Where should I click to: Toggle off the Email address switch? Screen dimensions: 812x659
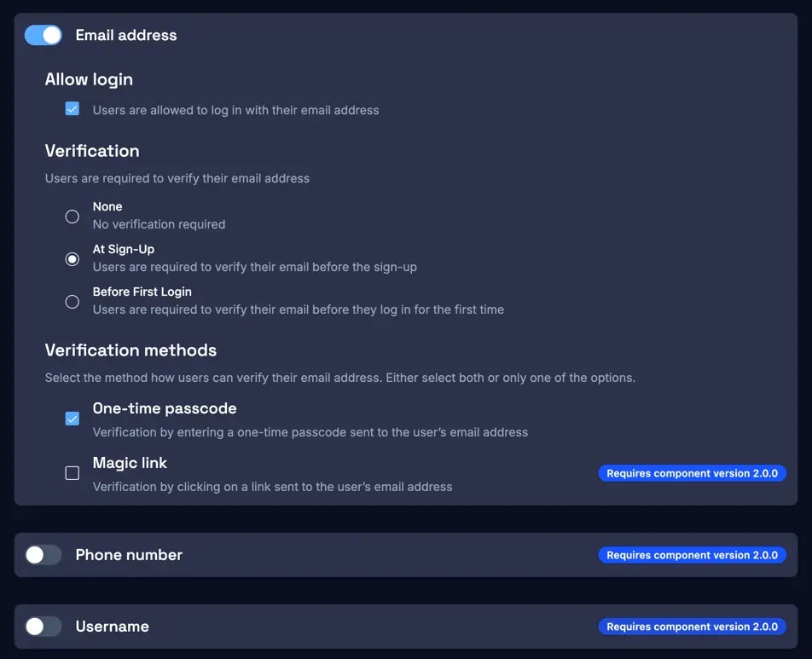pyautogui.click(x=43, y=35)
